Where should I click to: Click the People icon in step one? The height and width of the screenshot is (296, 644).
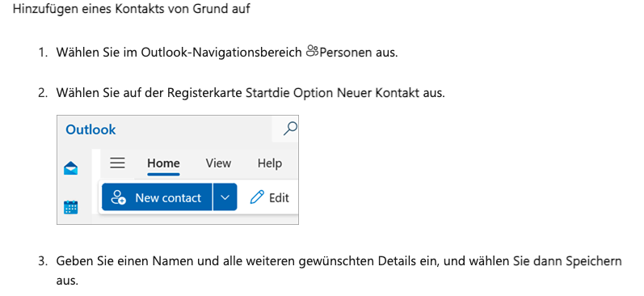point(313,52)
